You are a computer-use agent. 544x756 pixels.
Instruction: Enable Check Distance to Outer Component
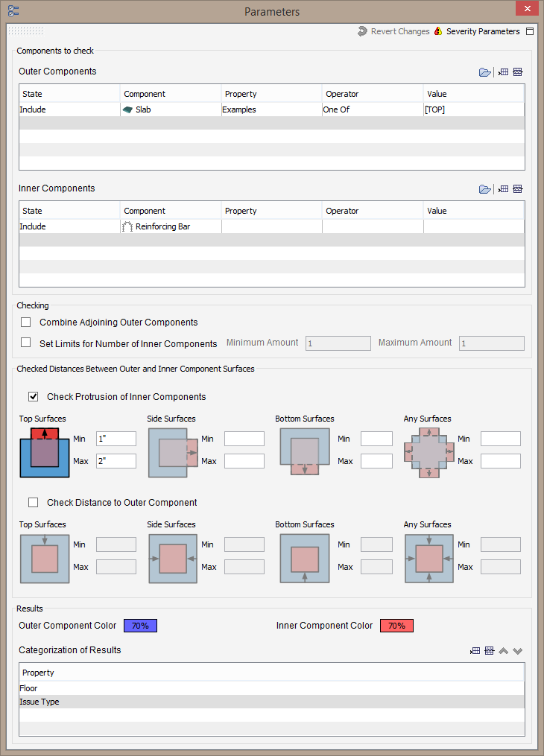tap(34, 503)
